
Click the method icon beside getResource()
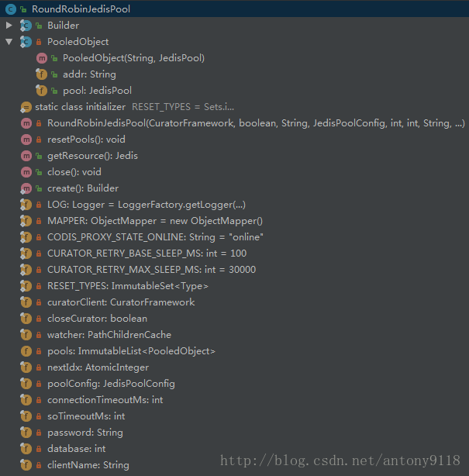click(x=26, y=156)
